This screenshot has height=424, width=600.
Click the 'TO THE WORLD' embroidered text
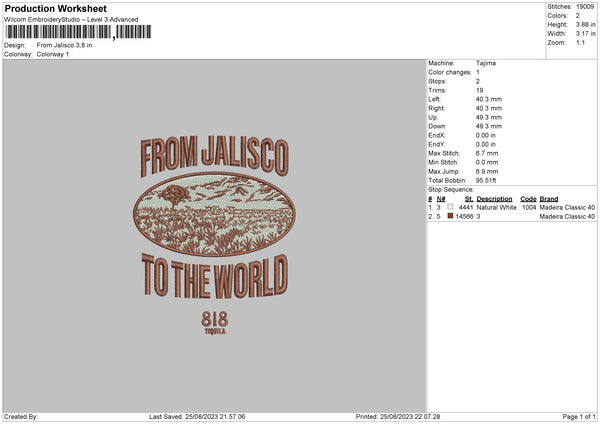coord(215,276)
